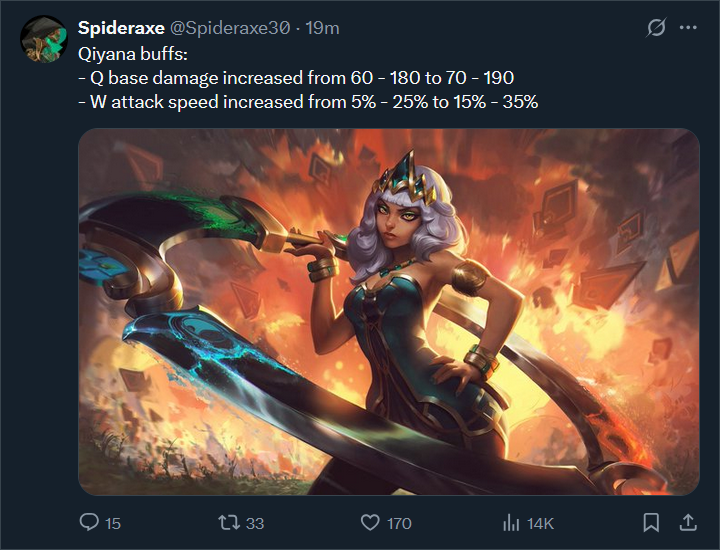The height and width of the screenshot is (550, 720).
Task: Click the repost count 33
Action: click(x=255, y=523)
